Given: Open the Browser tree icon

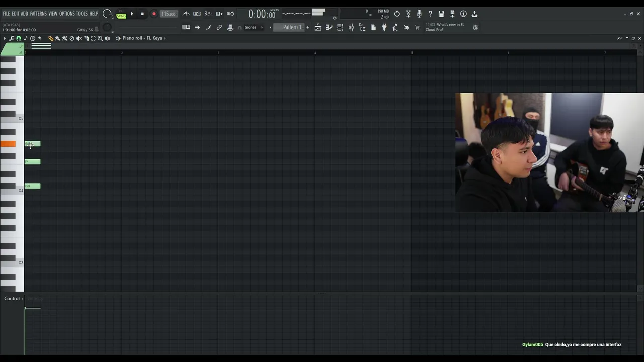Looking at the screenshot, I should (362, 27).
